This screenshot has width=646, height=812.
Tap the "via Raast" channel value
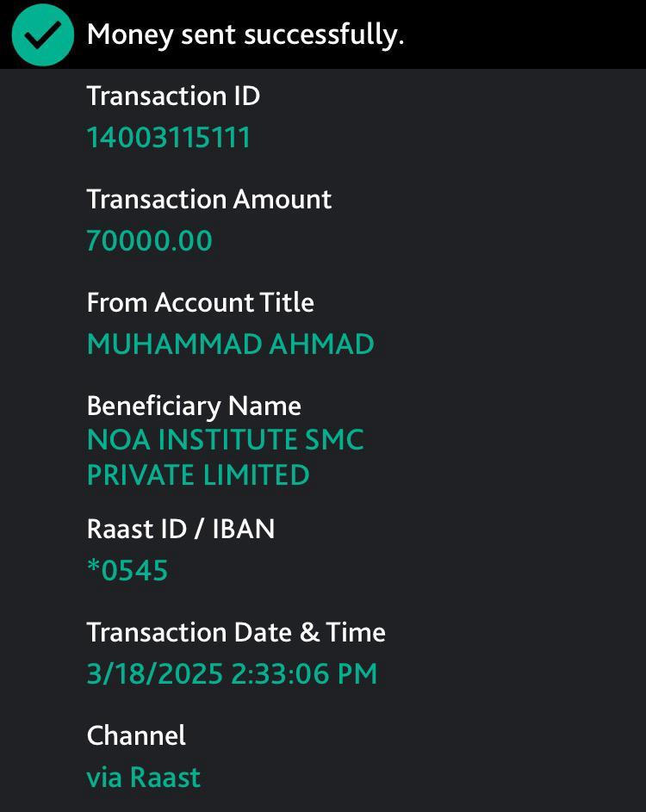(143, 778)
